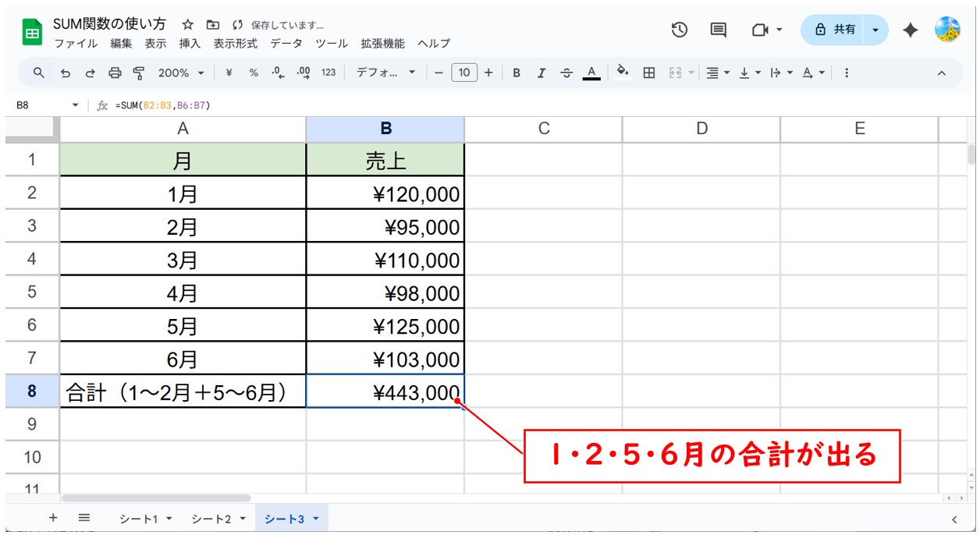Image resolution: width=980 pixels, height=535 pixels.
Task: Add a new sheet with plus button
Action: click(53, 518)
